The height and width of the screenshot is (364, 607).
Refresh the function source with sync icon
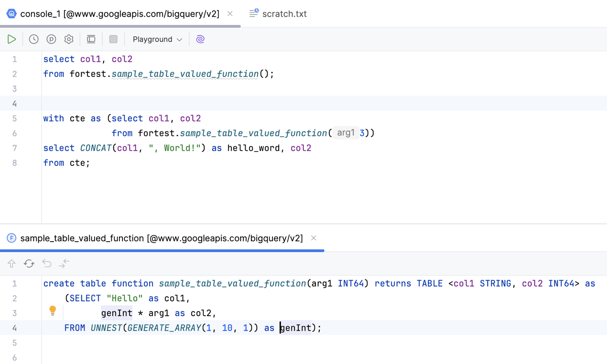(29, 264)
